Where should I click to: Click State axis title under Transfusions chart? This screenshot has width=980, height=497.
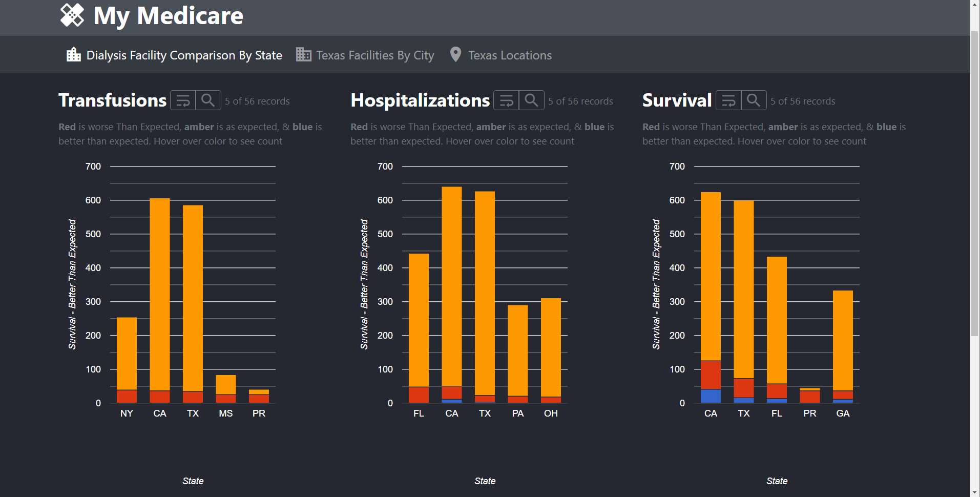tap(193, 481)
